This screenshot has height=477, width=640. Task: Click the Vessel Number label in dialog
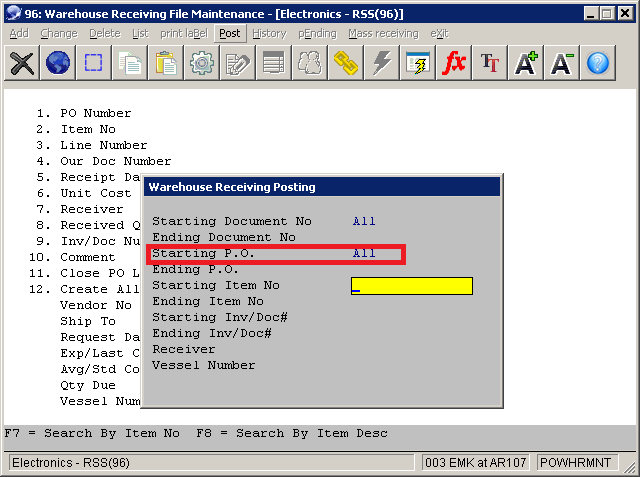point(204,365)
